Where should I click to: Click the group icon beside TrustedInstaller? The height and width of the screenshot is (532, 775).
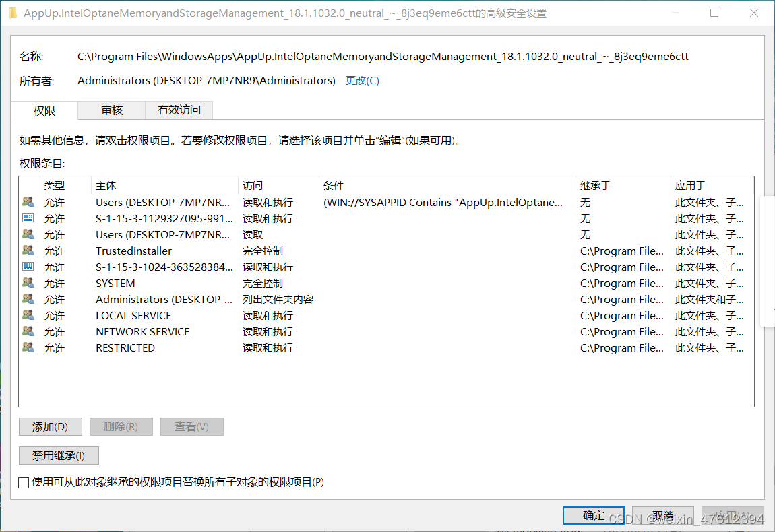(28, 251)
